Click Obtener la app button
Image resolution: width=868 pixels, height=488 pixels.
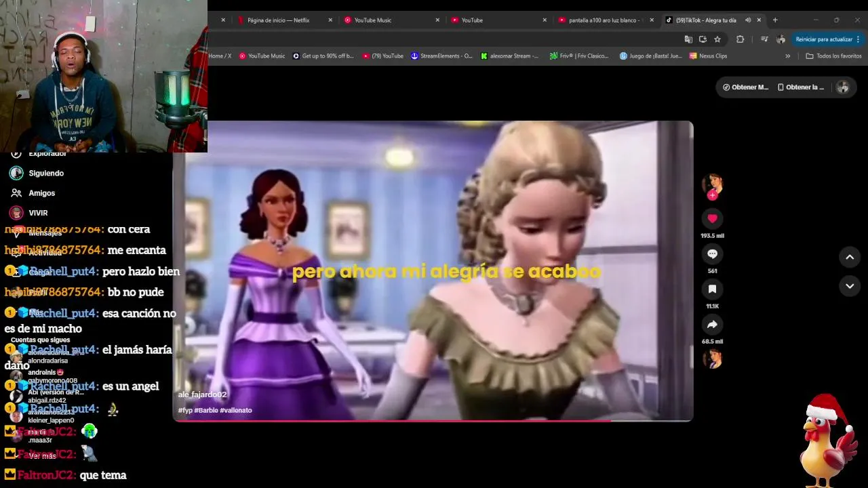[x=800, y=87]
